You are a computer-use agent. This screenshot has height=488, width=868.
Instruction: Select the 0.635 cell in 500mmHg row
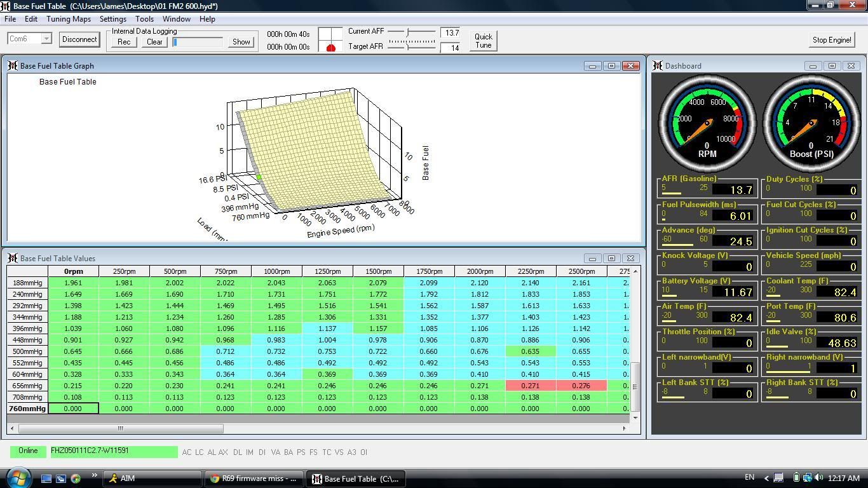point(531,351)
